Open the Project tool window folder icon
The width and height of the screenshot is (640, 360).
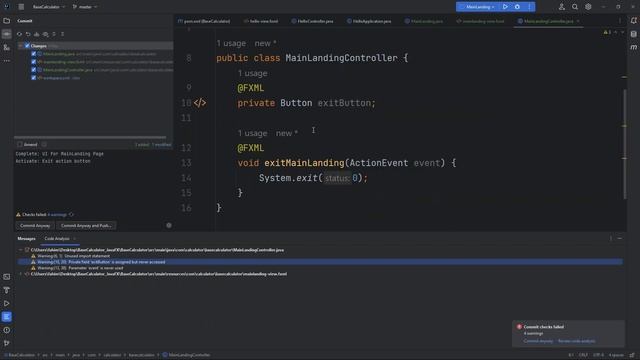(7, 21)
